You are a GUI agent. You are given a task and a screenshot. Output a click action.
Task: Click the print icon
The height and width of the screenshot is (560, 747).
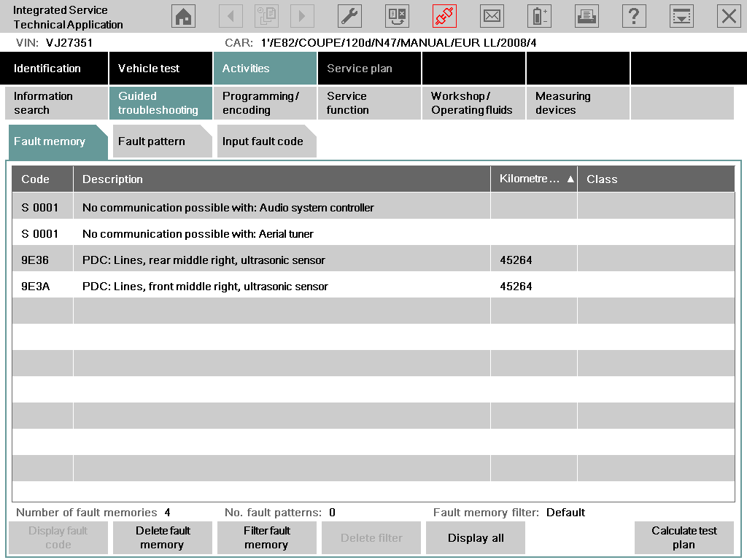pyautogui.click(x=586, y=15)
